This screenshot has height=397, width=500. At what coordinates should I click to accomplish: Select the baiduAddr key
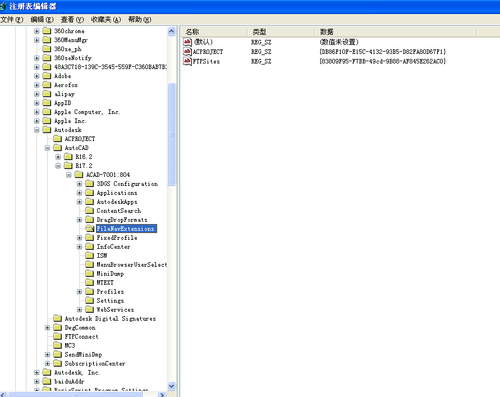coord(69,381)
